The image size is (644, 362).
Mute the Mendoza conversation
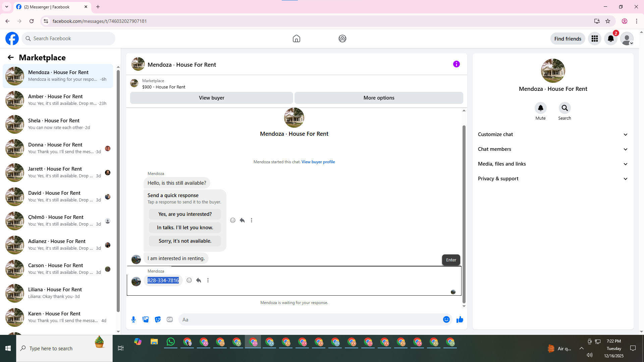click(x=541, y=108)
